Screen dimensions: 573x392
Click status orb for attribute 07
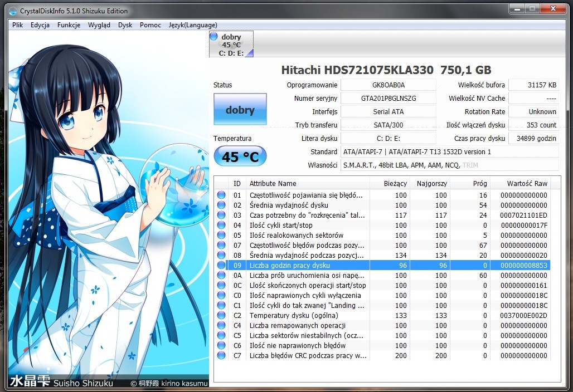coord(221,245)
